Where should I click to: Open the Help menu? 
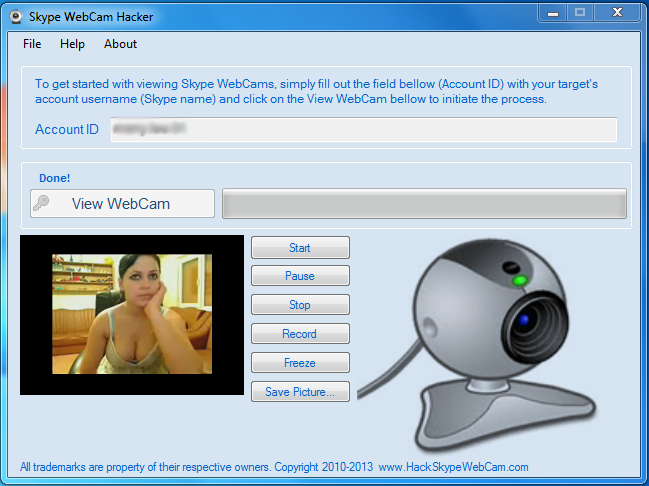coord(72,44)
